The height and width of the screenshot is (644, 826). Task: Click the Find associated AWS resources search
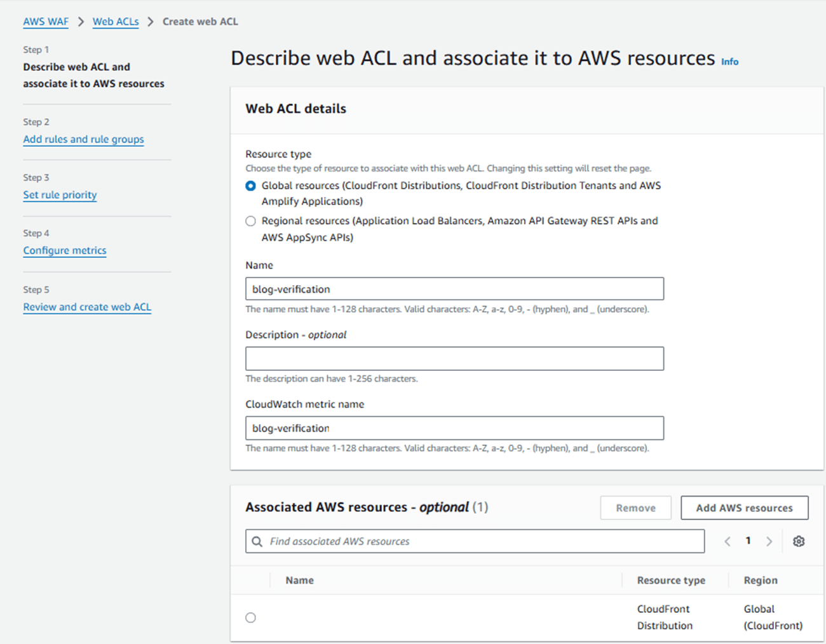pyautogui.click(x=483, y=541)
